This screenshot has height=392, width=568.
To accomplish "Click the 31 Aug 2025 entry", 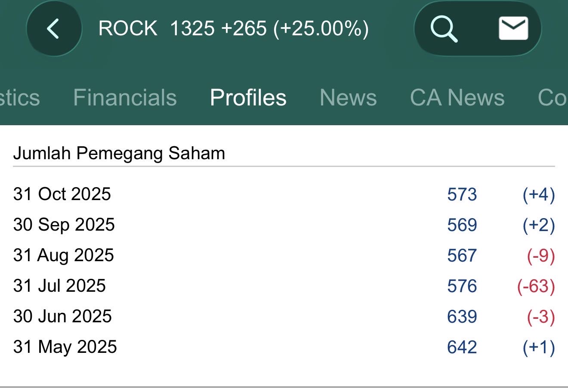I will pyautogui.click(x=64, y=255).
